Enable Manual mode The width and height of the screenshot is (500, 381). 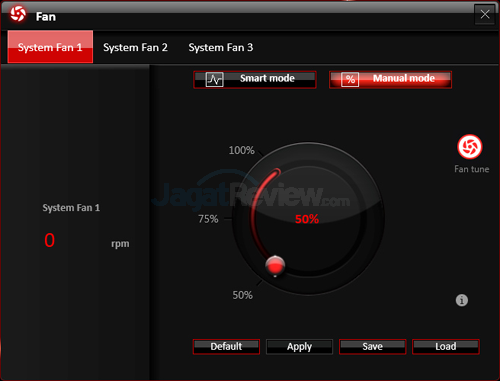390,79
